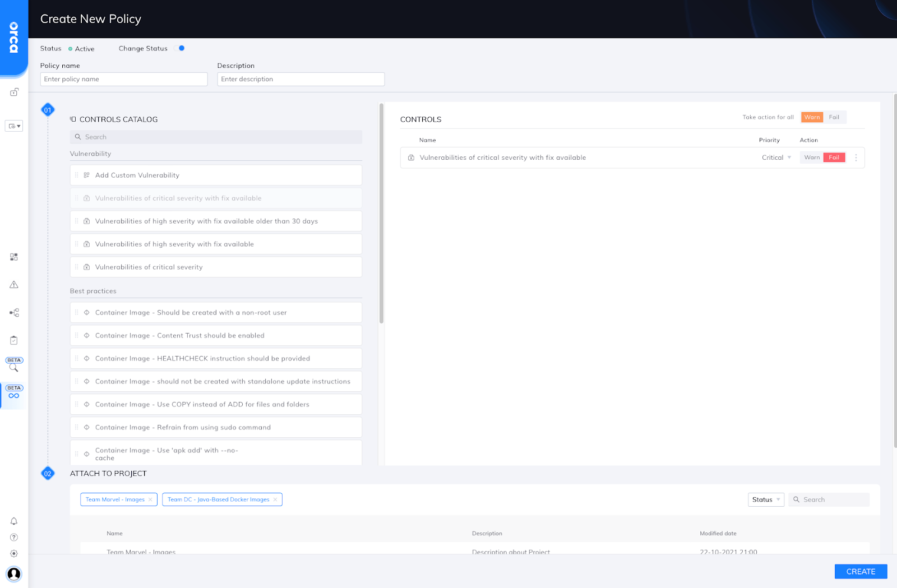This screenshot has width=897, height=588.
Task: Open the notifications bell in the sidebar
Action: [x=13, y=521]
